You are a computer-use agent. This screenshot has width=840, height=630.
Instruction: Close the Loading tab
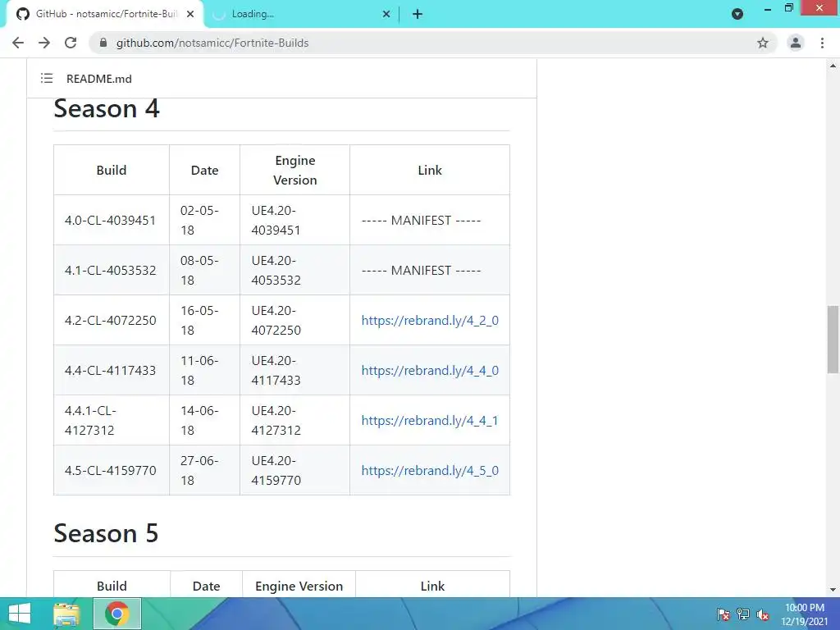click(x=386, y=15)
